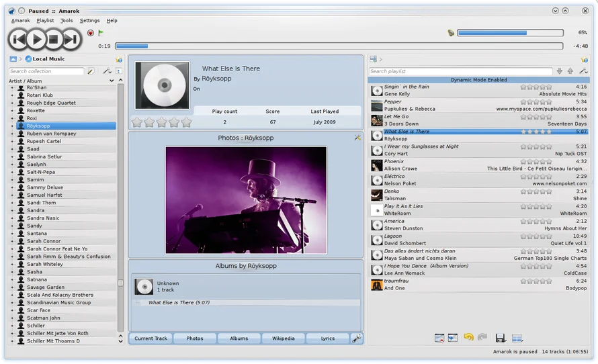Switch to the Lyrics applet tab

(328, 338)
